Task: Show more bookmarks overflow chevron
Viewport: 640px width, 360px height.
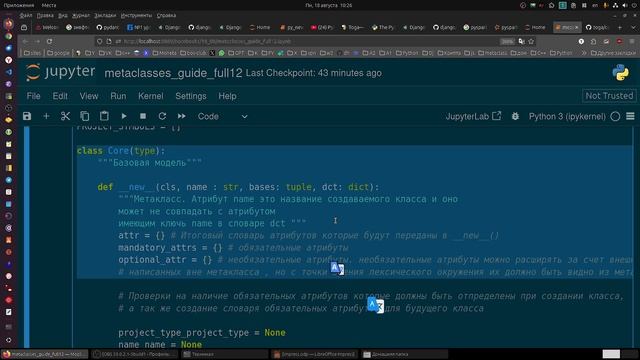Action: click(584, 53)
